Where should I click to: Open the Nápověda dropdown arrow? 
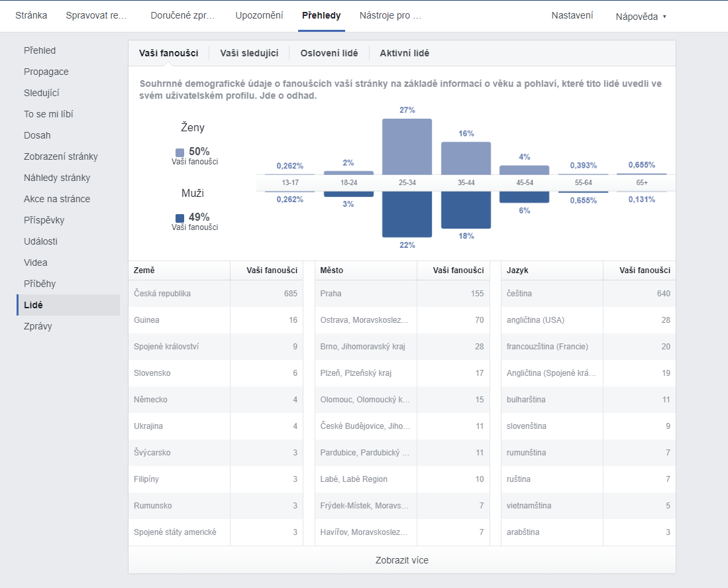coord(664,17)
